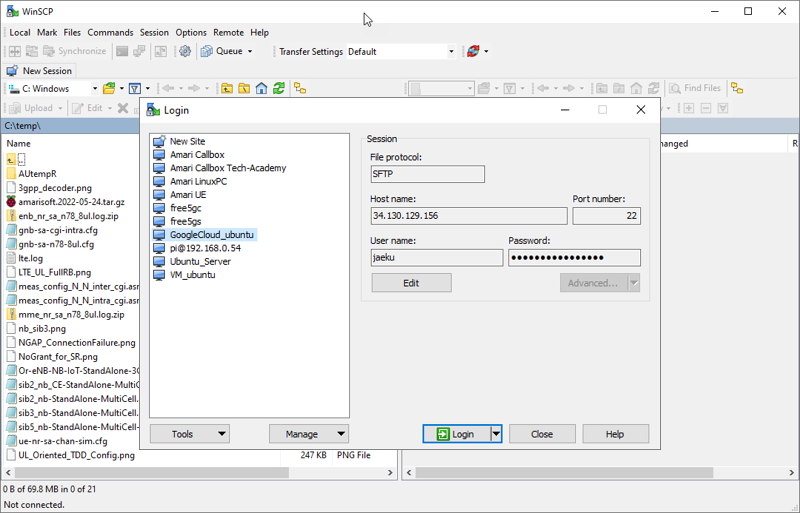Screen dimensions: 800x513
Task: Open the Mark menu
Action: tap(47, 33)
